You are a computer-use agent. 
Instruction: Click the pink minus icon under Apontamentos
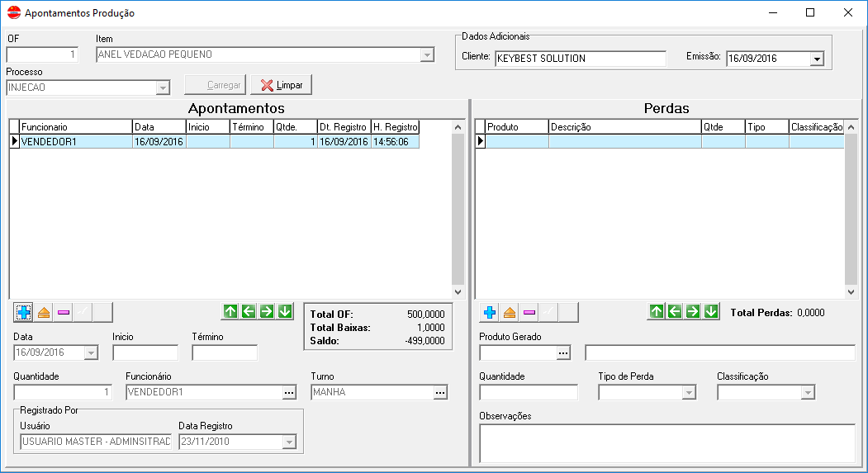[64, 312]
